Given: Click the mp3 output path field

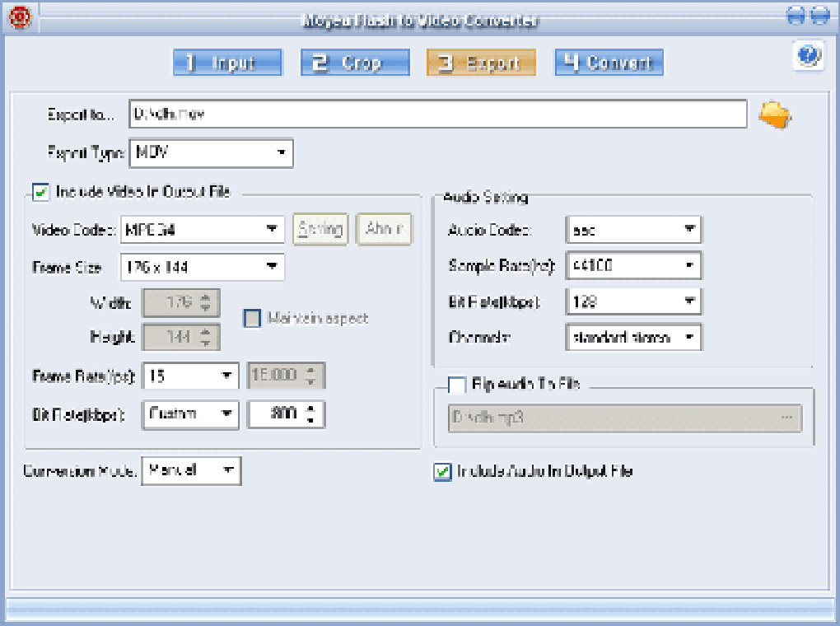Looking at the screenshot, I should click(624, 418).
